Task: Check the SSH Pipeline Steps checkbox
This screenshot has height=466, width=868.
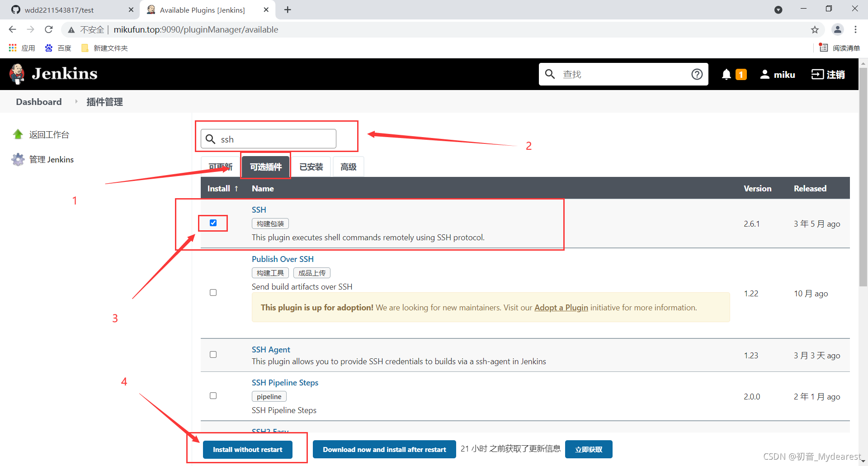Action: pos(213,395)
